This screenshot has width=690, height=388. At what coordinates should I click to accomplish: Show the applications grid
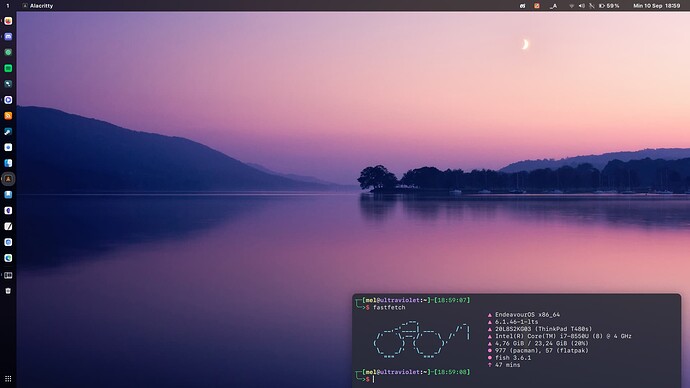8,379
